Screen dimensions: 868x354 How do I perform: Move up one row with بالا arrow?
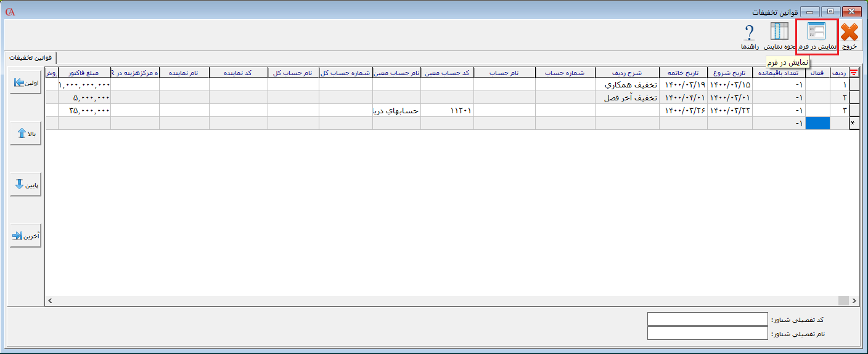pyautogui.click(x=25, y=134)
